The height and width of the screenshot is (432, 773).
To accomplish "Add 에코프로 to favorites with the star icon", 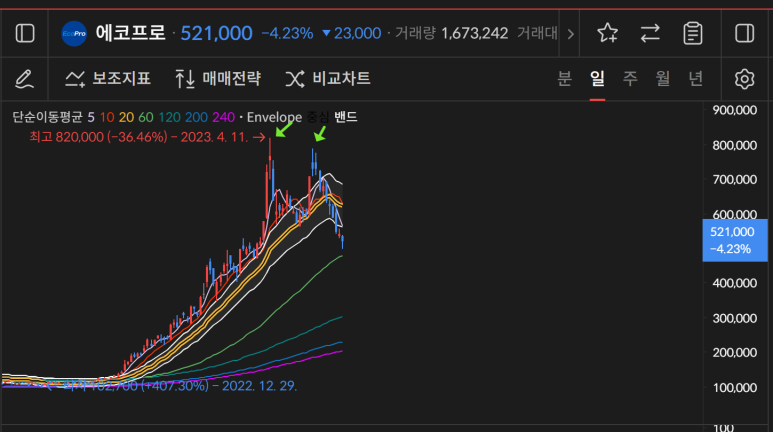I will pyautogui.click(x=607, y=34).
